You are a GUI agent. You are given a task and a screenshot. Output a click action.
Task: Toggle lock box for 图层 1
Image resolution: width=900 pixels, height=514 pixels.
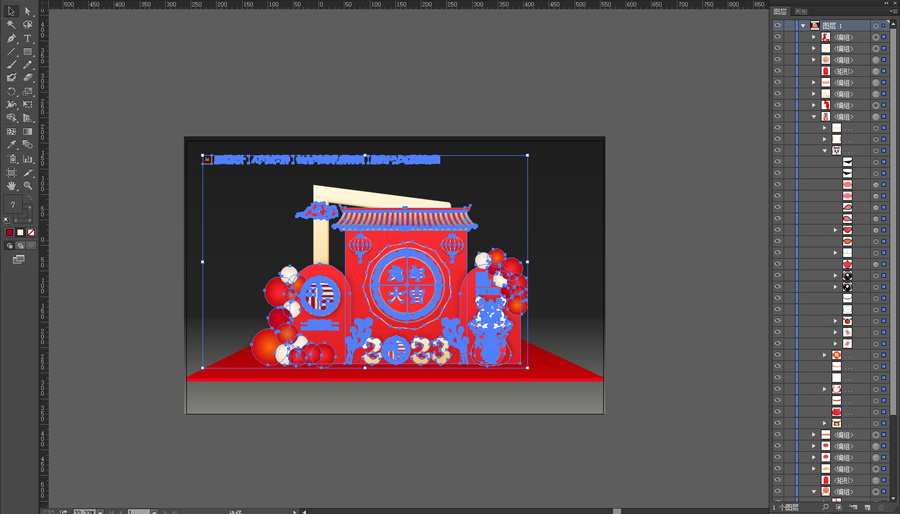(x=789, y=25)
